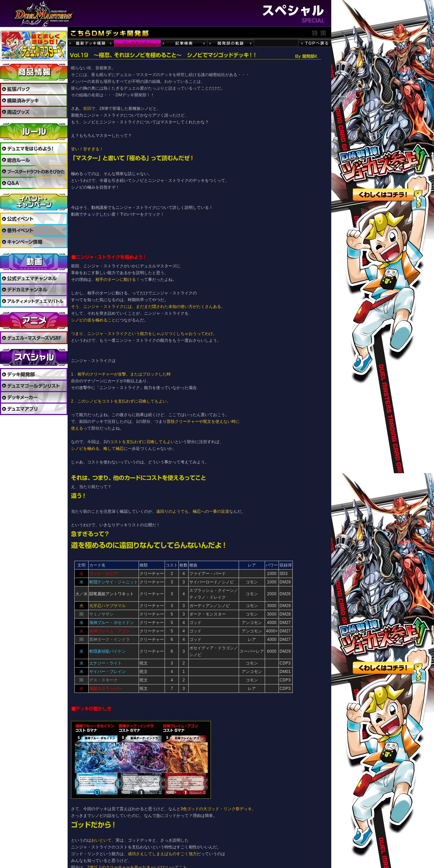Open デュエマをはじめよう! link

[34, 148]
